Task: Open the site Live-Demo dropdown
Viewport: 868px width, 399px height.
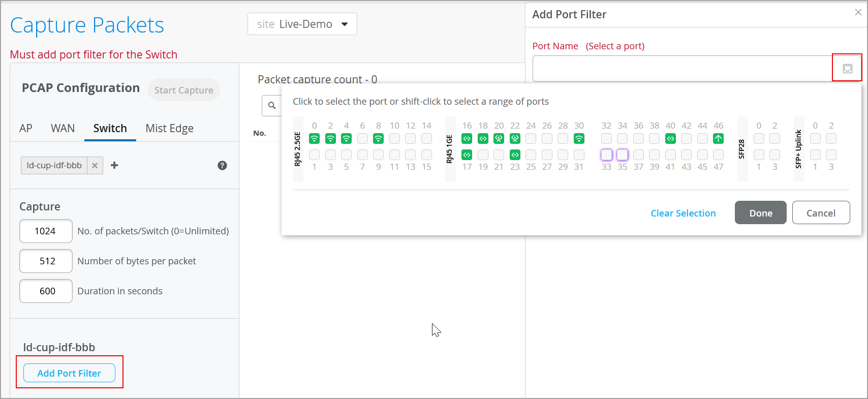Action: click(x=302, y=24)
